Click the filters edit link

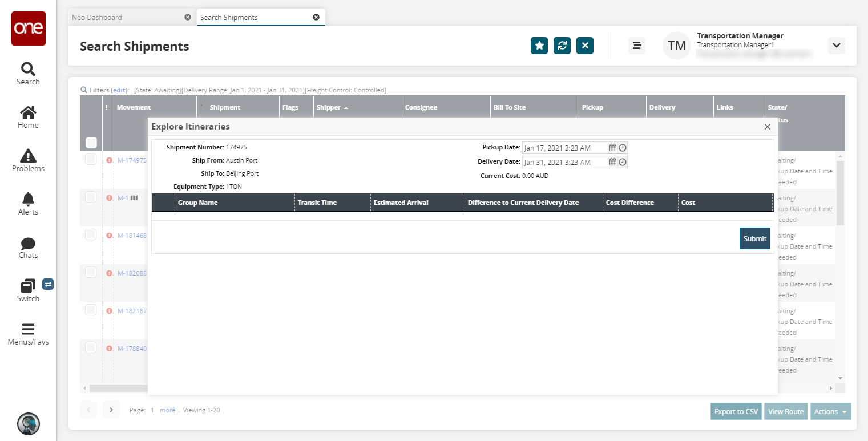[120, 90]
